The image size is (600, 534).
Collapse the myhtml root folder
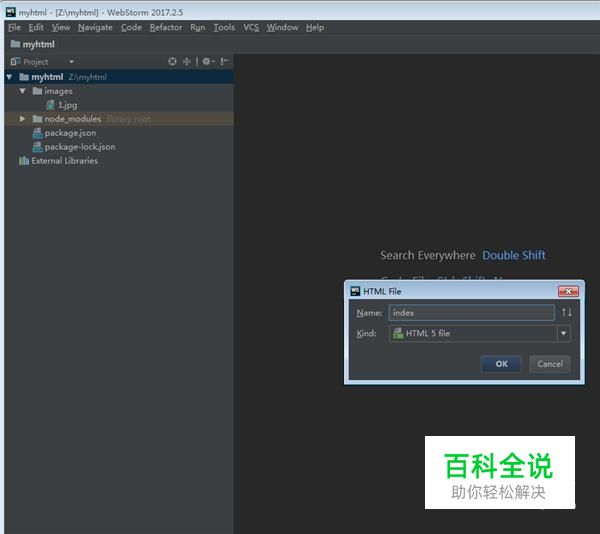(10, 77)
